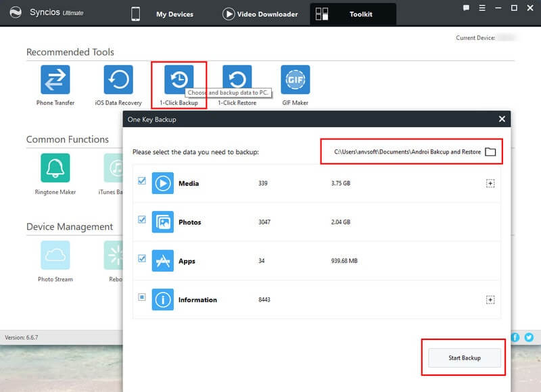
Task: Click the backup path text field
Action: point(408,151)
